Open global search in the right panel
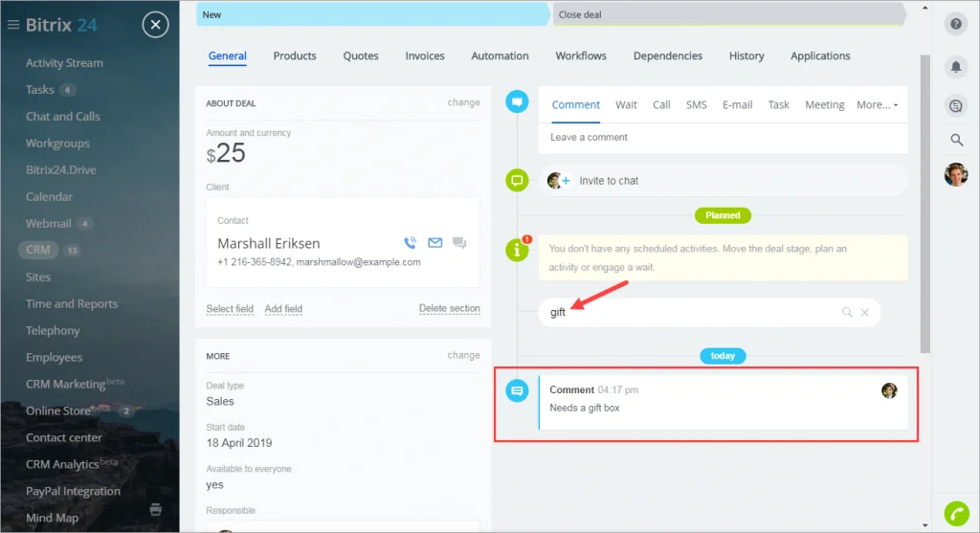 (956, 140)
